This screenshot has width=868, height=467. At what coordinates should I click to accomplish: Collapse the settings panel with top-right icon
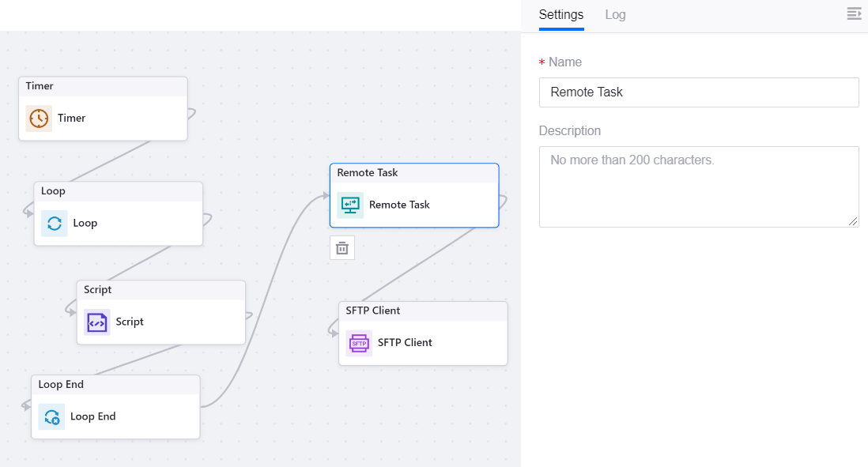pos(853,13)
